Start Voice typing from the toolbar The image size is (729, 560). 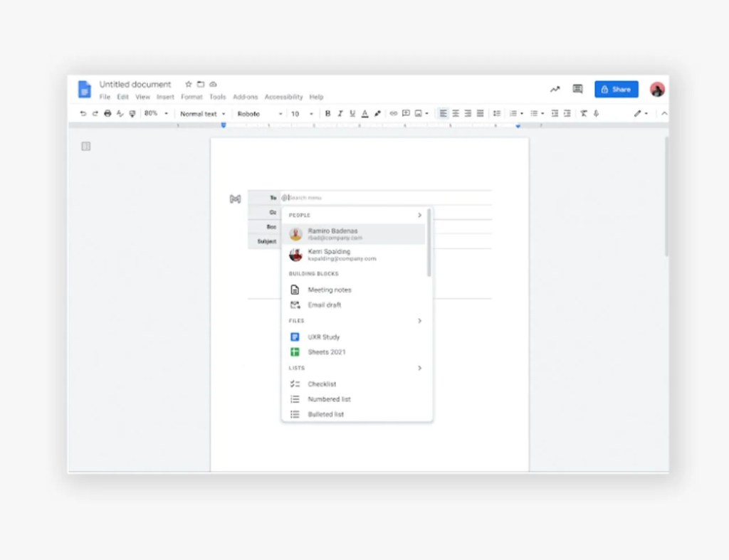point(596,113)
